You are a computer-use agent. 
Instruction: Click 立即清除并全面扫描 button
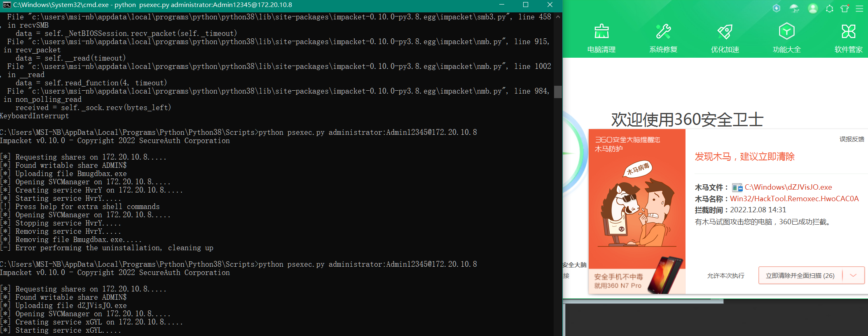click(800, 275)
